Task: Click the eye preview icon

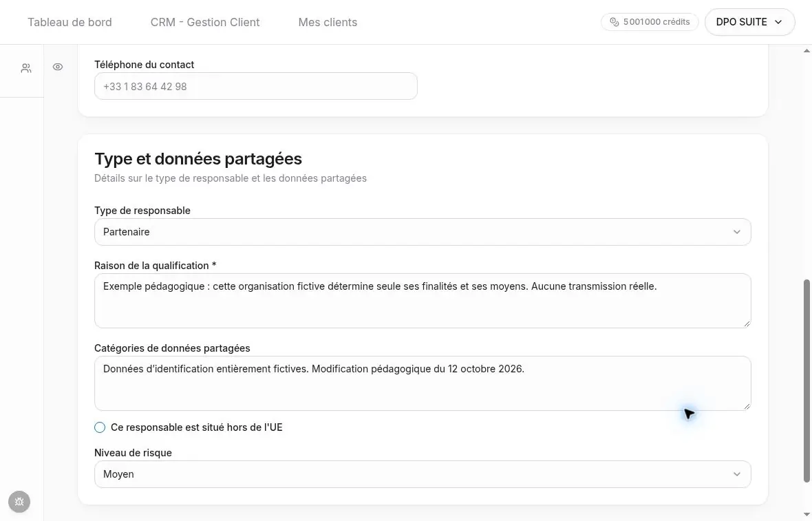Action: tap(58, 67)
